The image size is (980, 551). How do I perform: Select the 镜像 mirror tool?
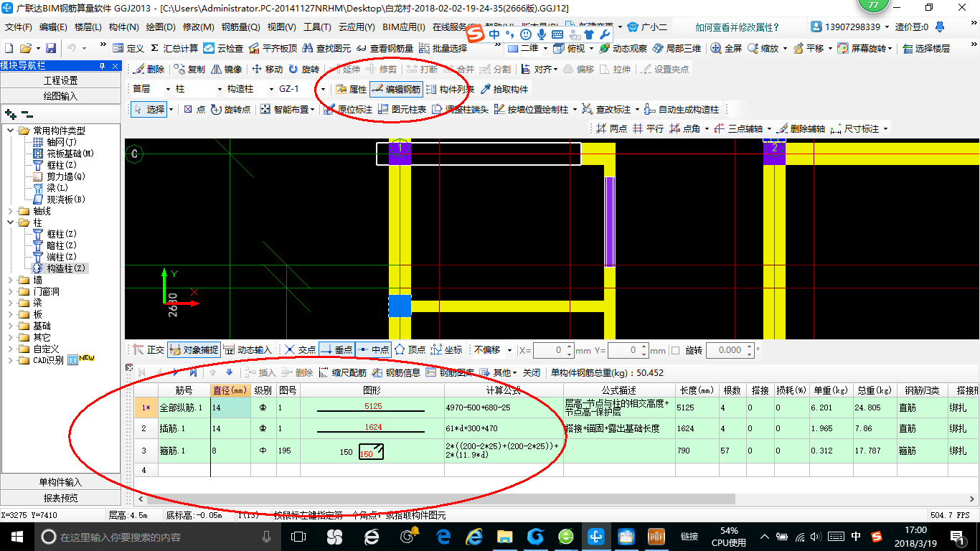tap(227, 70)
